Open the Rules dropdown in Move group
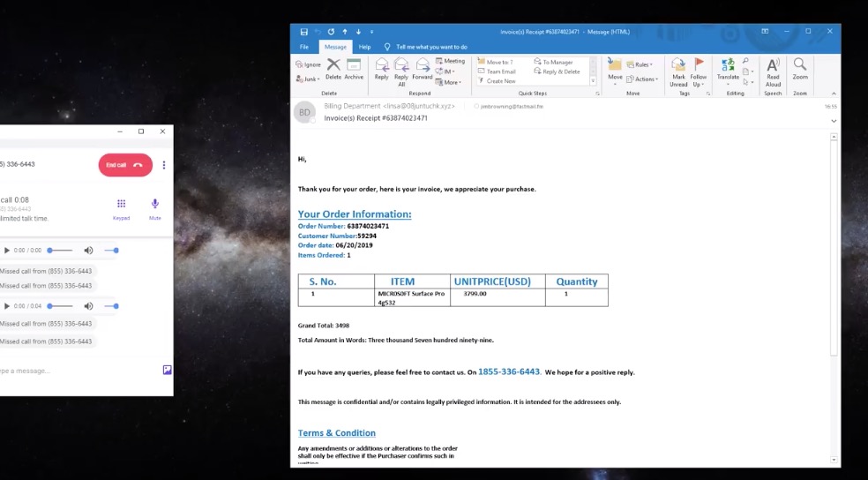 pyautogui.click(x=642, y=64)
